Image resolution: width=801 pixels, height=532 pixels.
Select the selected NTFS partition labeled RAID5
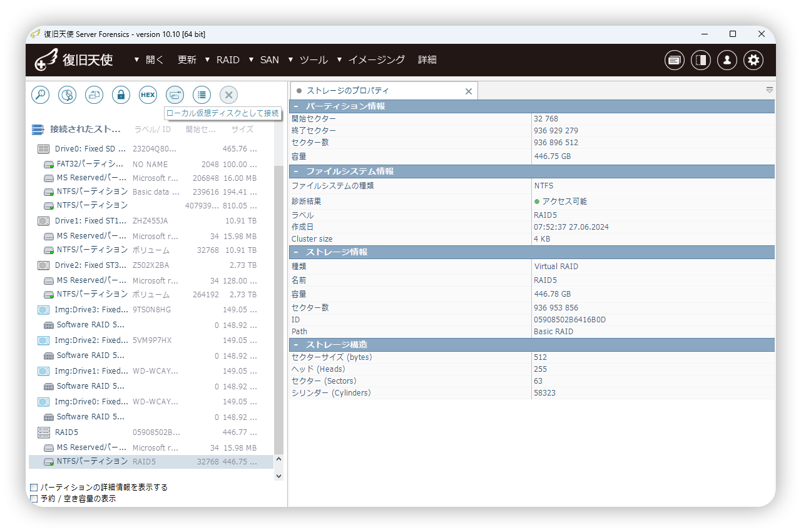coord(151,462)
